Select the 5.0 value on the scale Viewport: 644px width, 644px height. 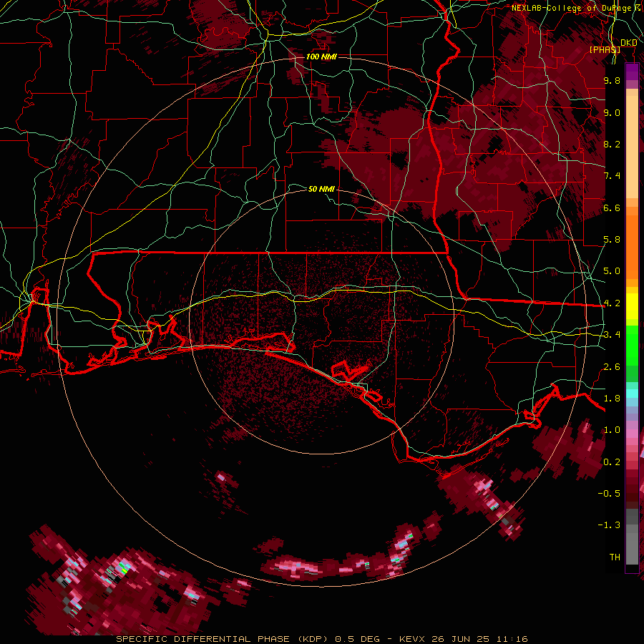[612, 271]
